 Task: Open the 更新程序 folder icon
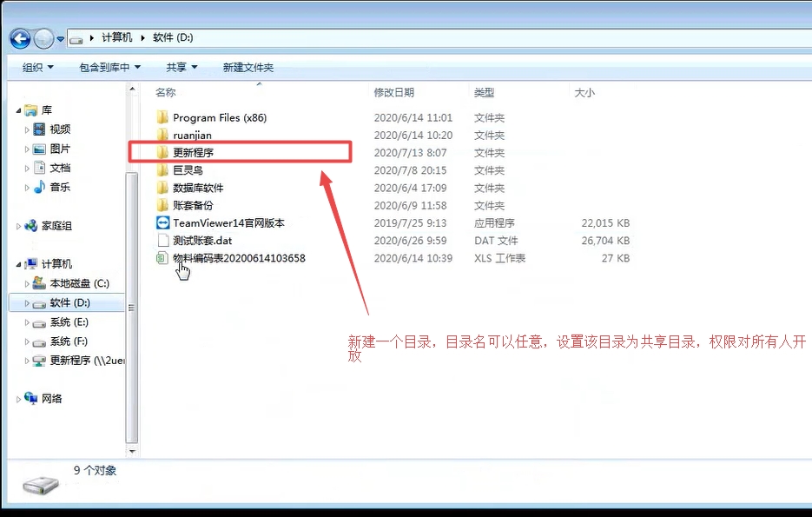pyautogui.click(x=162, y=153)
